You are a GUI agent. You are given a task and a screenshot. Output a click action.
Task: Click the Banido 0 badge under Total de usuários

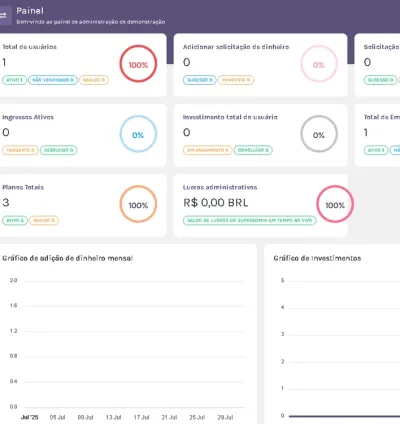(x=94, y=80)
